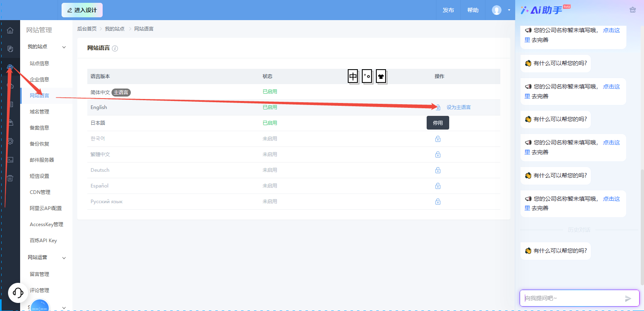Select 域名管理 in the sidebar menu
The height and width of the screenshot is (311, 644).
(x=39, y=112)
